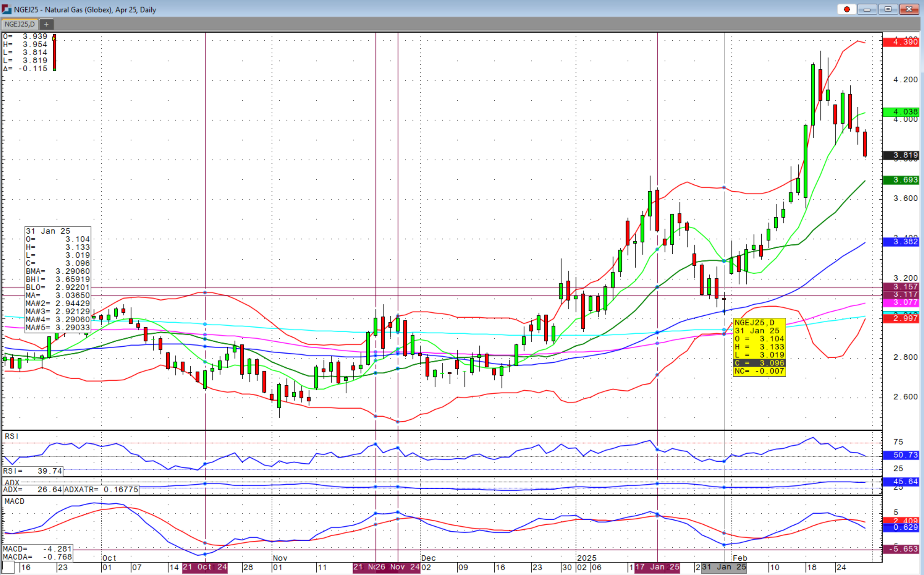Image resolution: width=924 pixels, height=575 pixels.
Task: Select the 31 Jan 25 cursor date label
Action: pos(724,567)
